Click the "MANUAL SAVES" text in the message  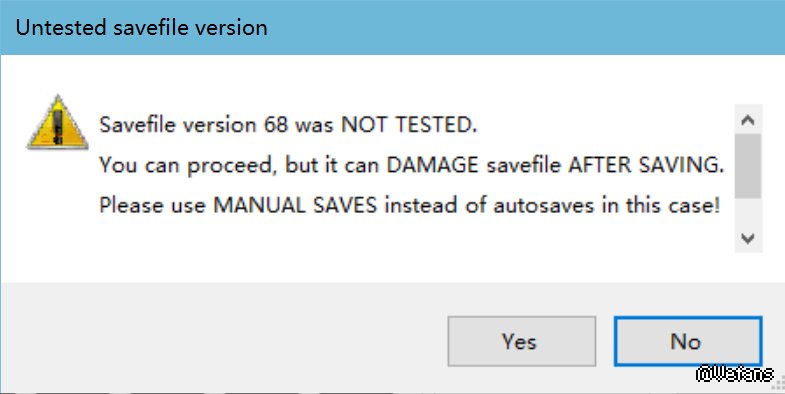pos(295,206)
